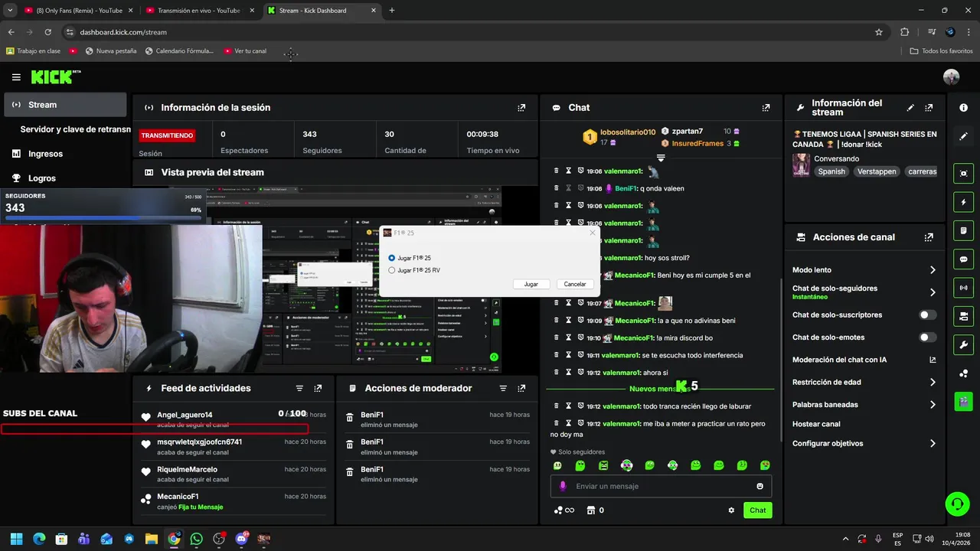
Task: Open Moderación del chat con IA link
Action: [864, 360]
